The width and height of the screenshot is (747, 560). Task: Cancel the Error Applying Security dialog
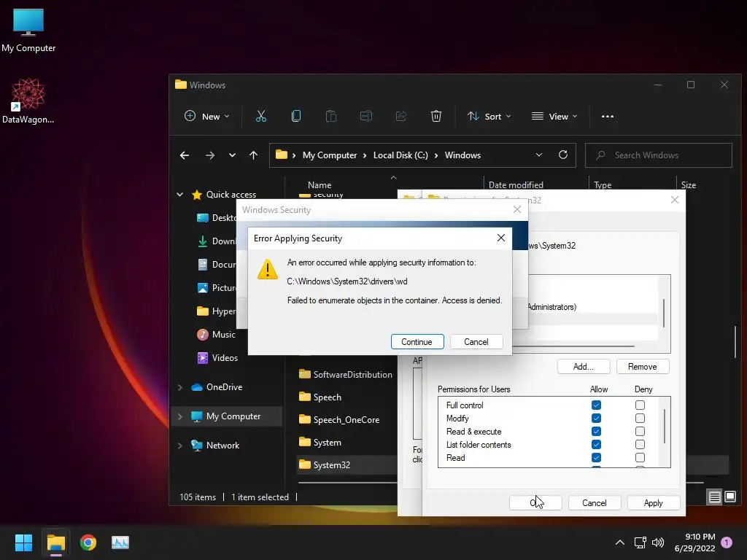point(476,341)
